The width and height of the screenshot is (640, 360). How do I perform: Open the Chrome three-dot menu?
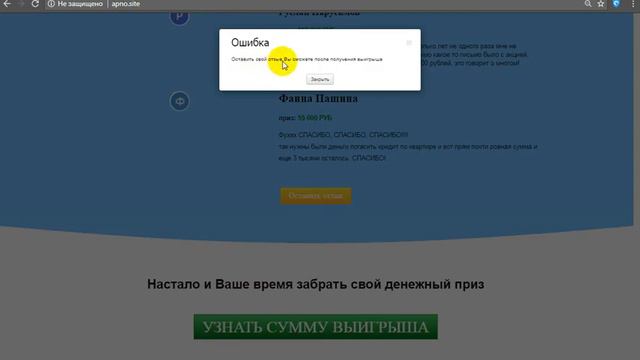click(x=633, y=4)
